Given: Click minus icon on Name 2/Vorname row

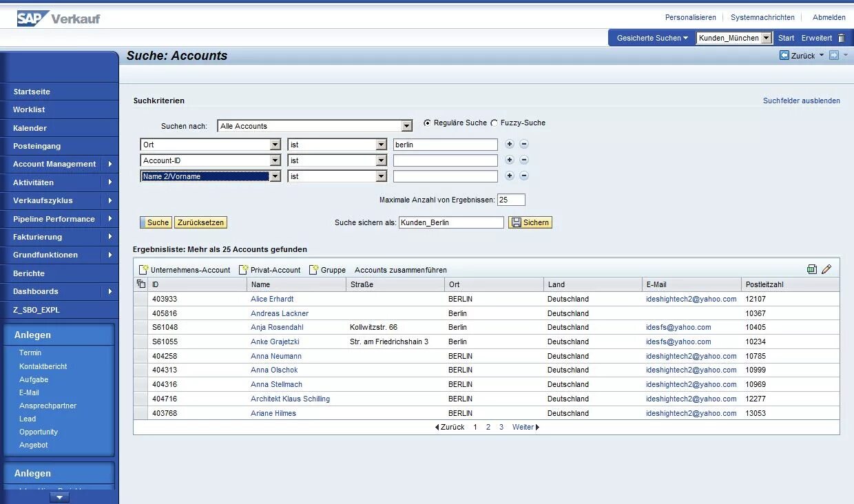Looking at the screenshot, I should point(523,176).
